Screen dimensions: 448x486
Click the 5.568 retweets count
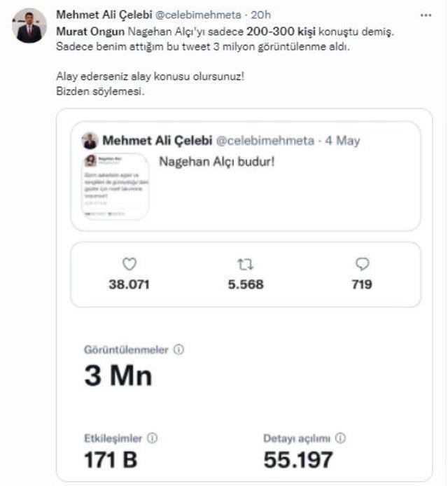pos(244,284)
